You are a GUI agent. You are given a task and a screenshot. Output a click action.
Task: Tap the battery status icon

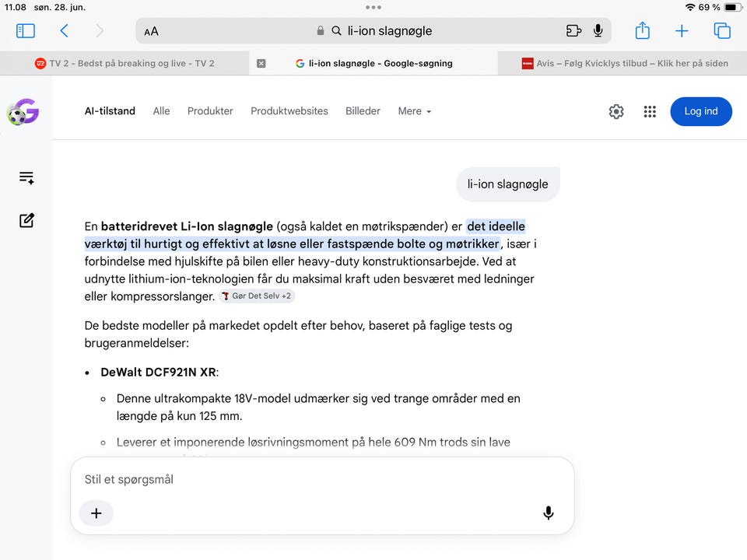pos(733,7)
